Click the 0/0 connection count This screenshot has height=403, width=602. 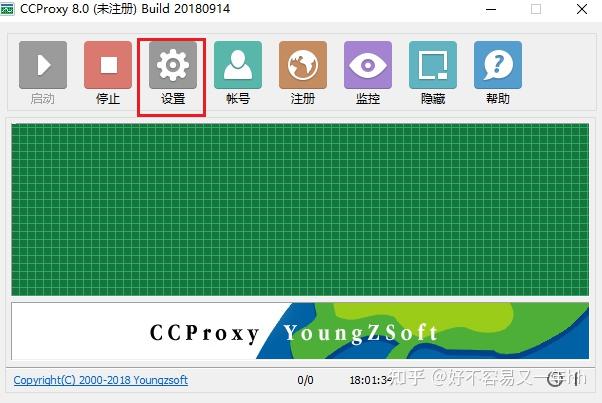305,380
